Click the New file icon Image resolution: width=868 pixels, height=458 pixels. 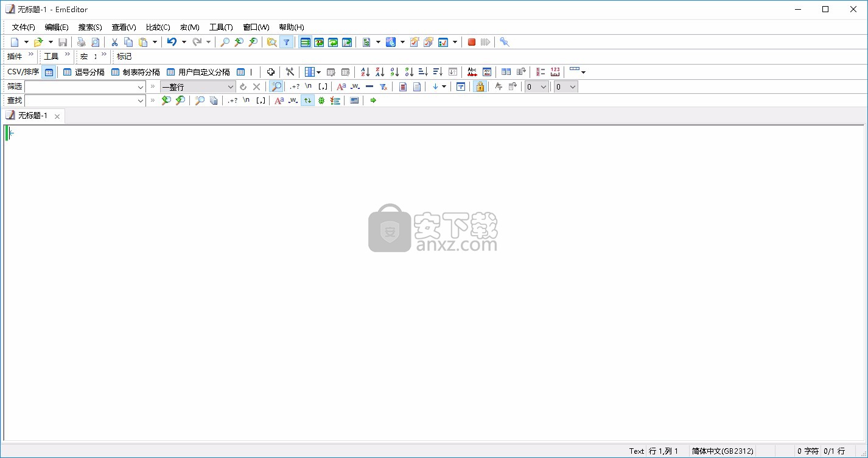pyautogui.click(x=15, y=42)
